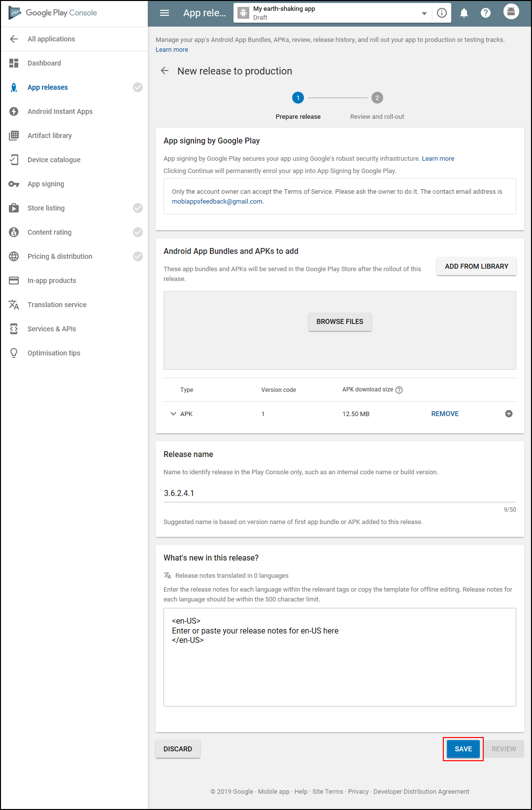Image resolution: width=532 pixels, height=810 pixels.
Task: Click the Google Play Console logo
Action: click(53, 13)
